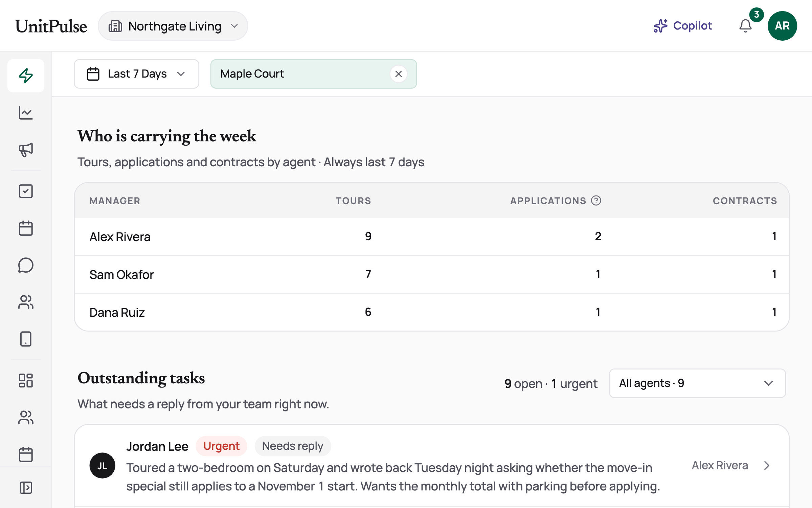Click the AR user avatar
The image size is (812, 508).
[782, 26]
